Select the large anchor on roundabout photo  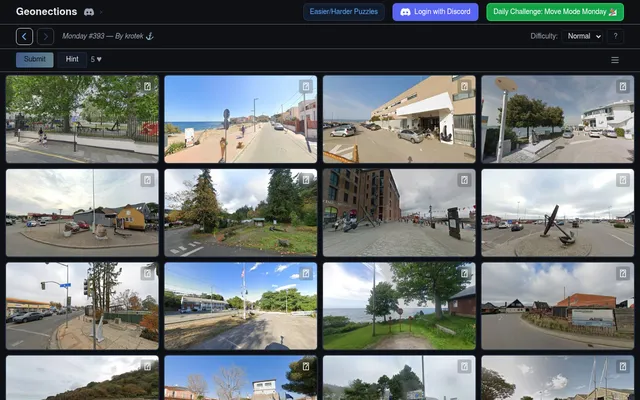[558, 213]
